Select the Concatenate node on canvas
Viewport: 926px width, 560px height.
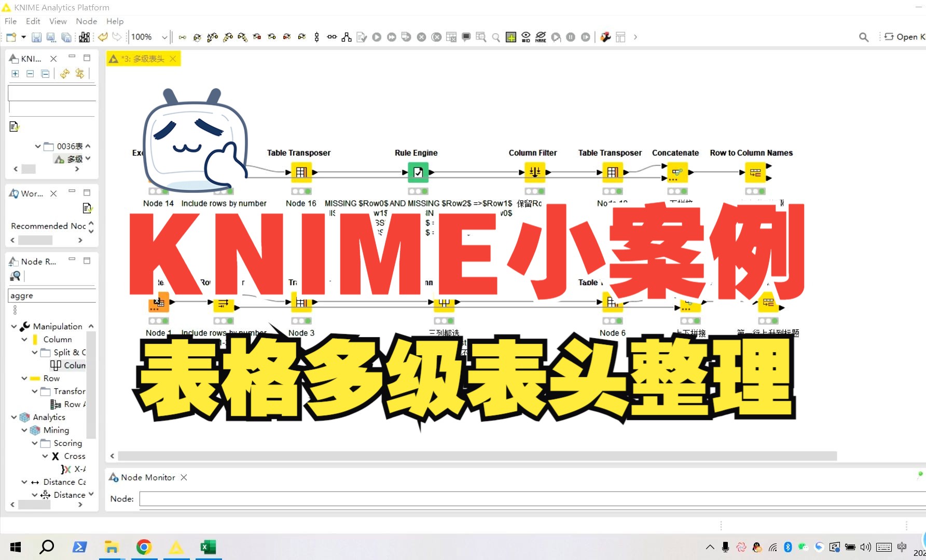(x=678, y=172)
